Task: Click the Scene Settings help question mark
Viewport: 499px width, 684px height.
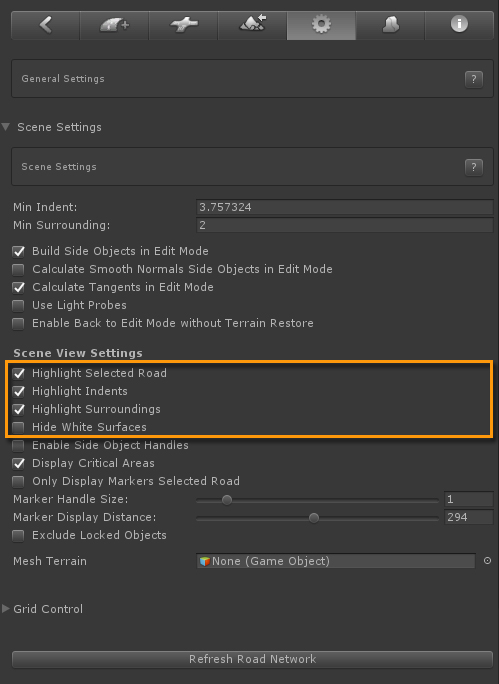Action: click(x=474, y=167)
